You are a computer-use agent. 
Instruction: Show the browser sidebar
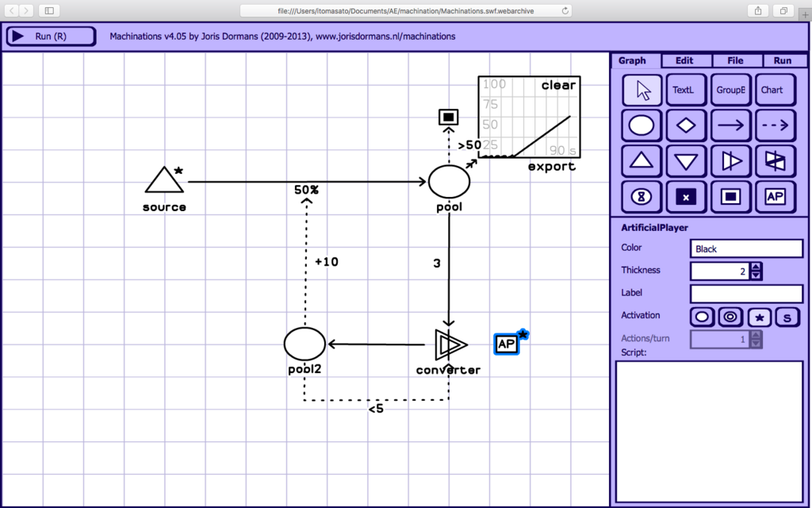click(x=49, y=10)
